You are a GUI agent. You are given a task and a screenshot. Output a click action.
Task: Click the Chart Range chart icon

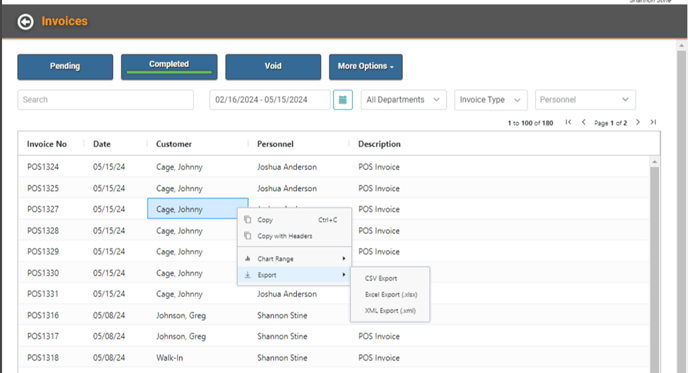247,258
